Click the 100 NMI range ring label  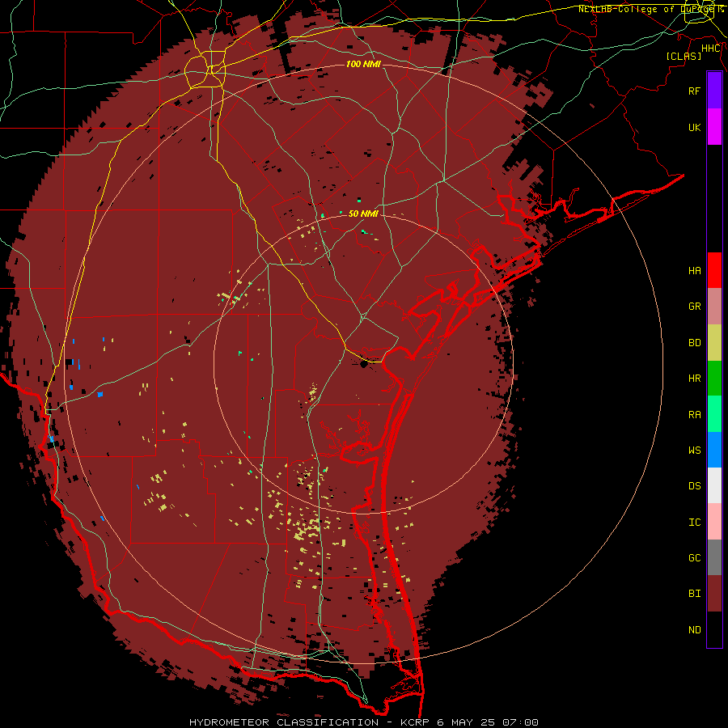pyautogui.click(x=363, y=64)
